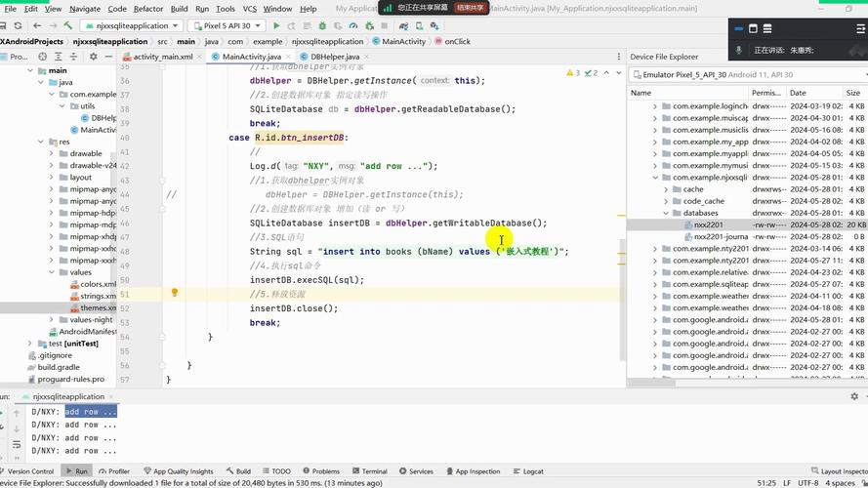Image resolution: width=868 pixels, height=488 pixels.
Task: Close the DBHelper.java tab
Action: tap(366, 57)
